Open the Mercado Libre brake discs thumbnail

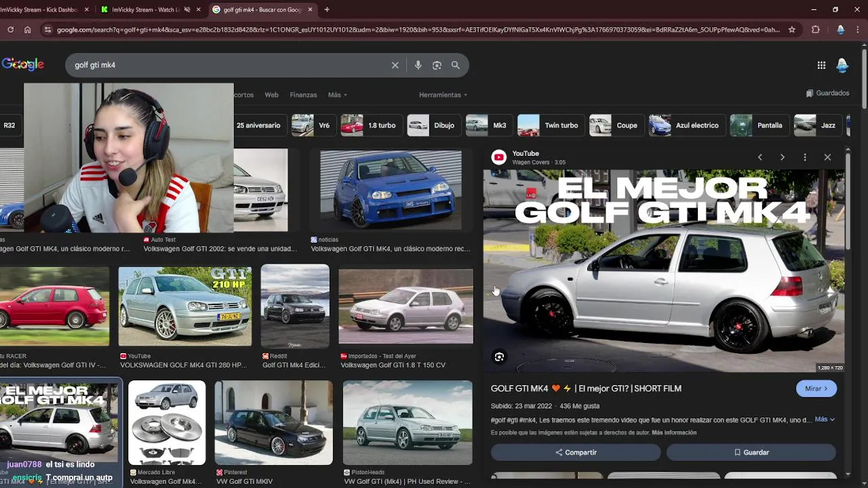point(167,423)
